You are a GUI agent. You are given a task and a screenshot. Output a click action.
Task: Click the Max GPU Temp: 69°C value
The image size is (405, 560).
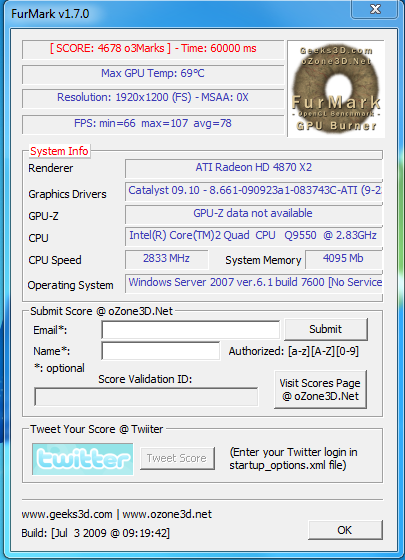point(153,74)
